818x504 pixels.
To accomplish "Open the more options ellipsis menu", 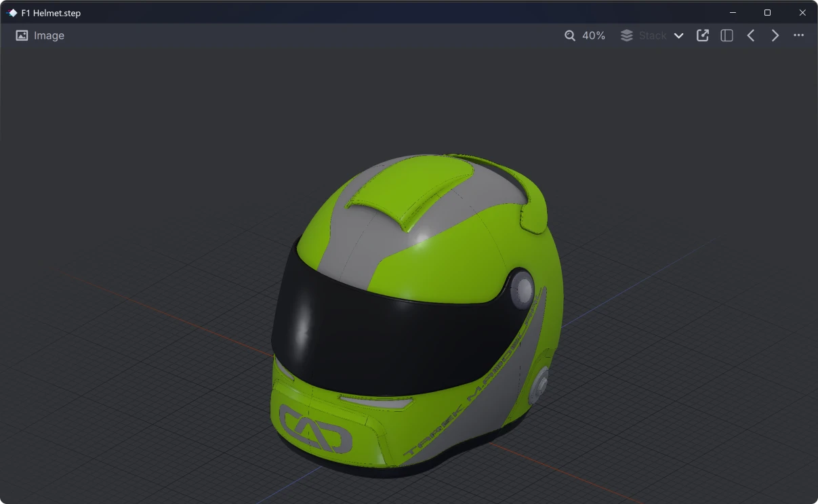I will 798,35.
